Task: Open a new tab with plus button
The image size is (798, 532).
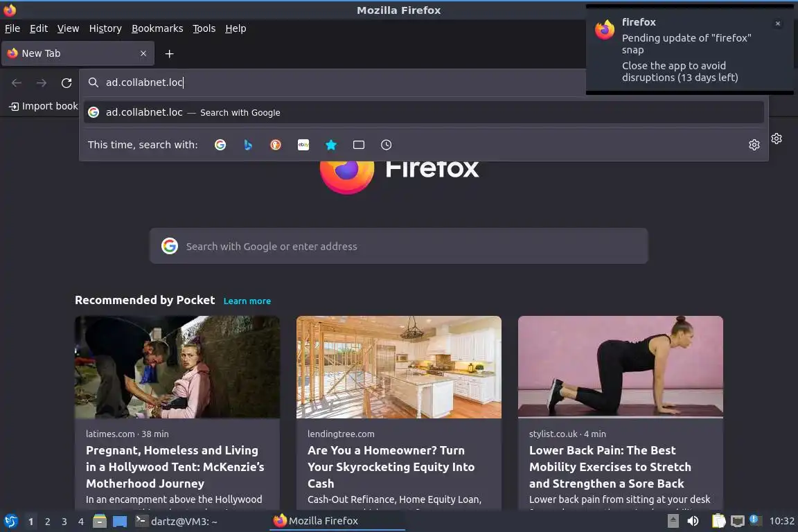Action: pos(170,54)
